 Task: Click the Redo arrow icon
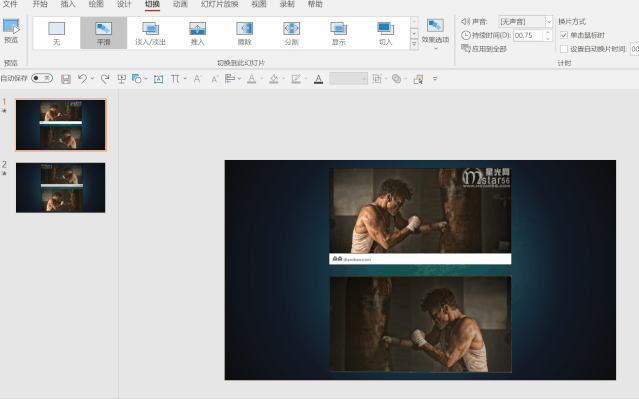[x=105, y=79]
